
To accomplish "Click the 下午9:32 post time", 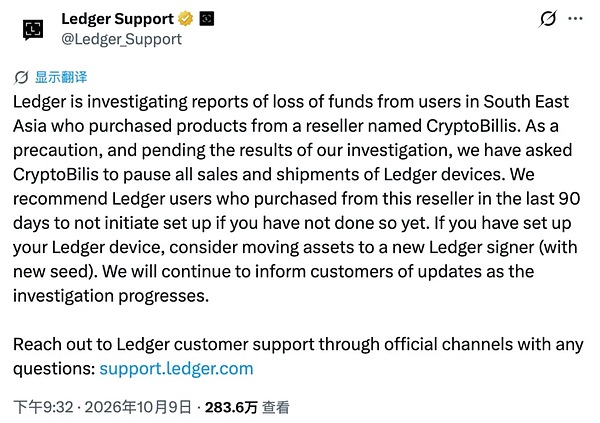I will (43, 407).
